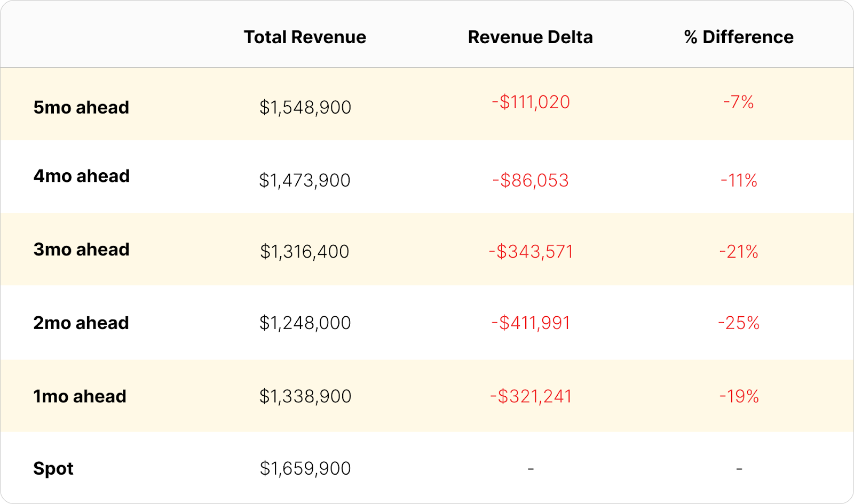This screenshot has height=504, width=854.
Task: Click the Total Revenue column header
Action: point(305,37)
